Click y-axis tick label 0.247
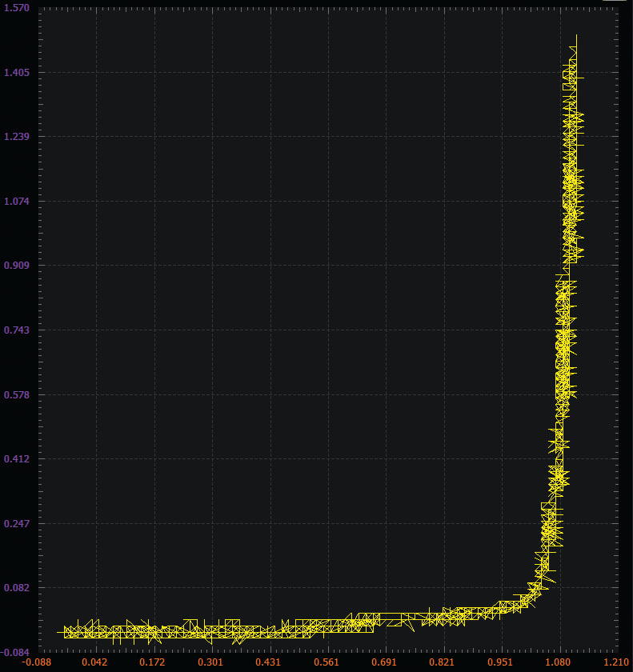The image size is (633, 672). click(x=17, y=523)
